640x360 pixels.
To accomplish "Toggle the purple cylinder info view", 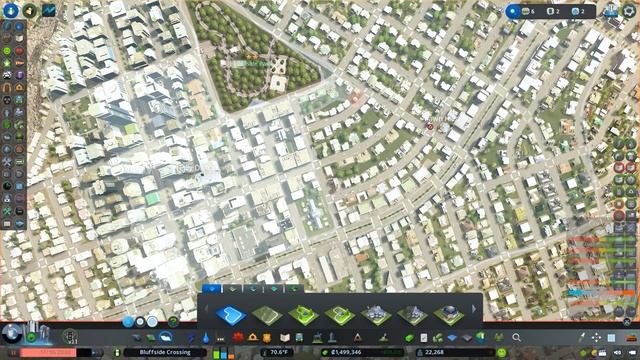I will coord(19,76).
